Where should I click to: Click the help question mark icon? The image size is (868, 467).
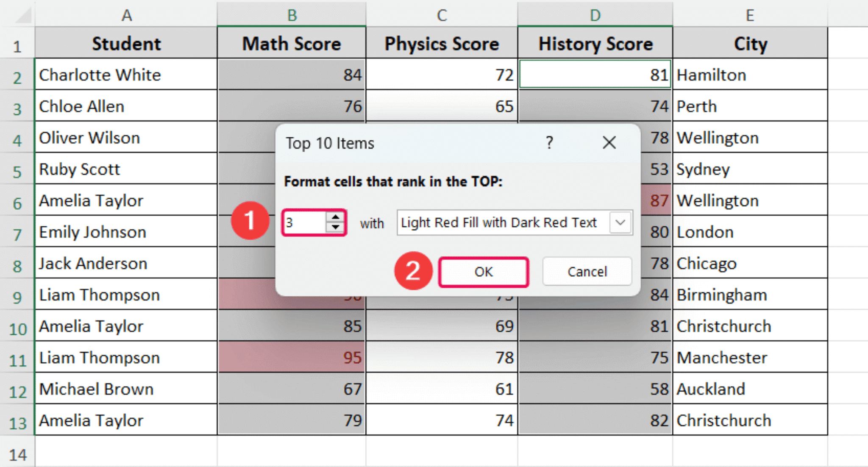(x=550, y=143)
